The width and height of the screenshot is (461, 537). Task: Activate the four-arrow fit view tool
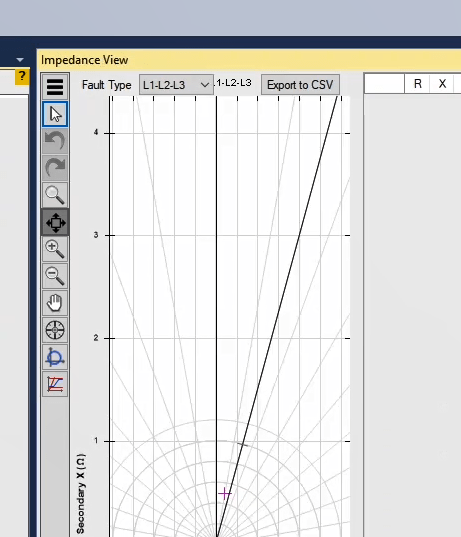coord(55,222)
